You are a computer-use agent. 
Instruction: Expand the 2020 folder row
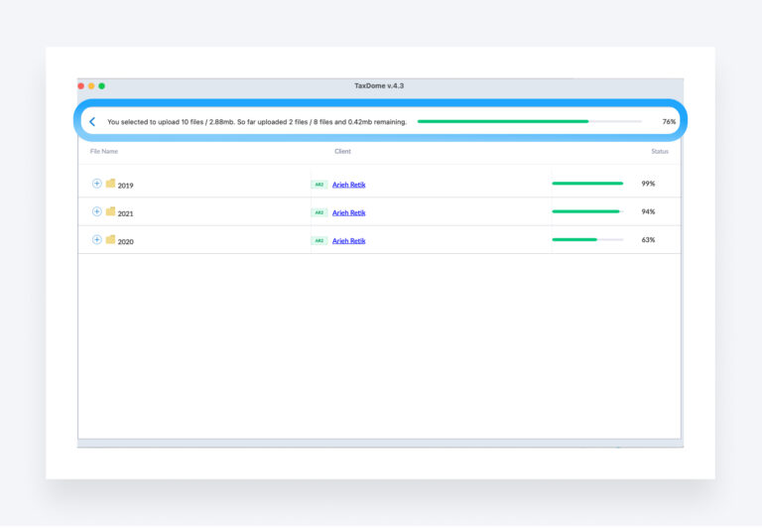[x=96, y=240]
